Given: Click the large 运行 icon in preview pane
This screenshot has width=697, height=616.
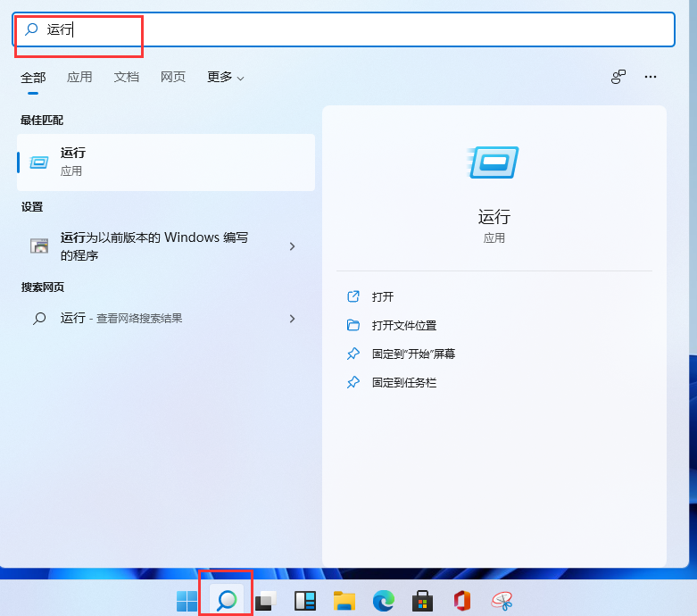Looking at the screenshot, I should coord(494,162).
